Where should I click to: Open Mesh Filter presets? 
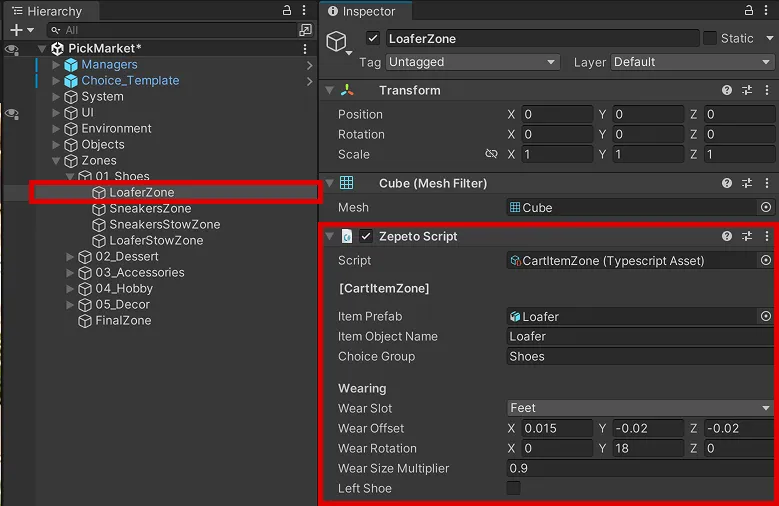click(x=747, y=183)
